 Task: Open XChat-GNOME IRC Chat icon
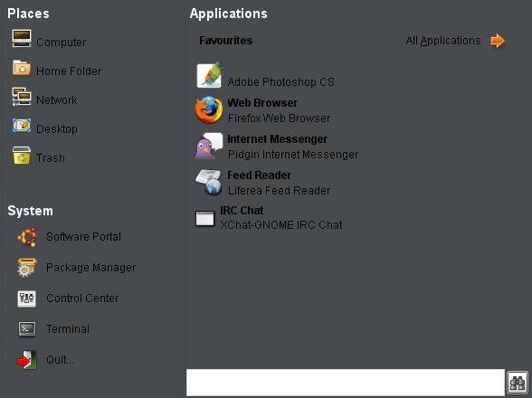204,218
